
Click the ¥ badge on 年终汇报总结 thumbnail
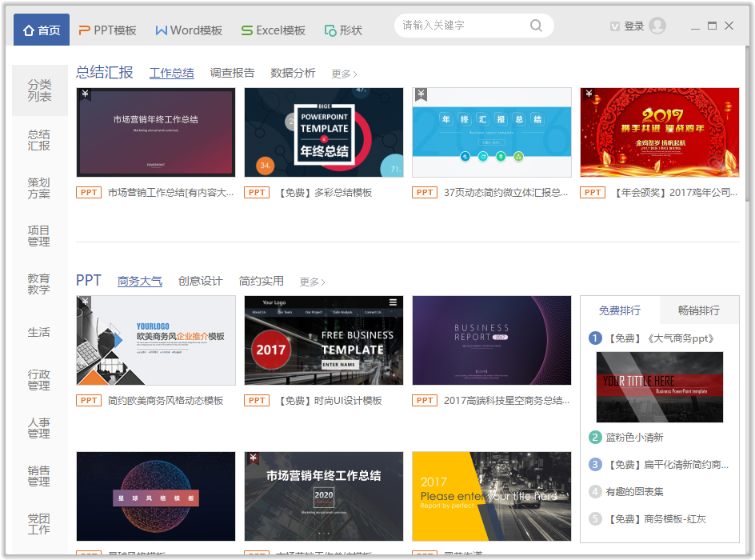(x=421, y=94)
